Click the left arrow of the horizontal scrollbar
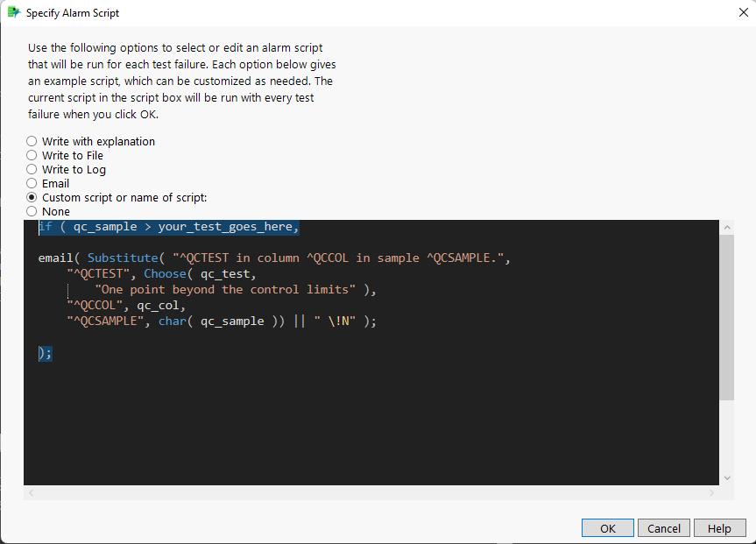The height and width of the screenshot is (544, 756). point(31,493)
